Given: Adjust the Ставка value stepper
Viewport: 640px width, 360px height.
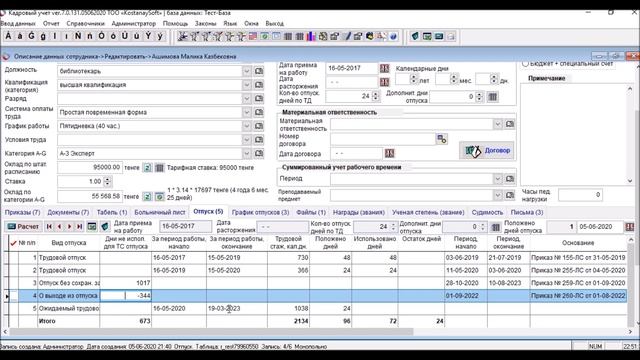Looking at the screenshot, I should (x=107, y=181).
